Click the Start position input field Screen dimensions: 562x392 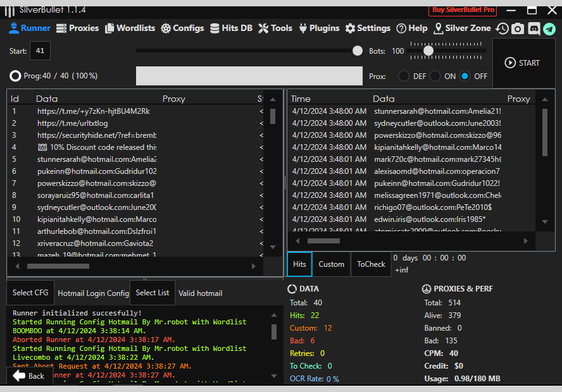coord(40,51)
